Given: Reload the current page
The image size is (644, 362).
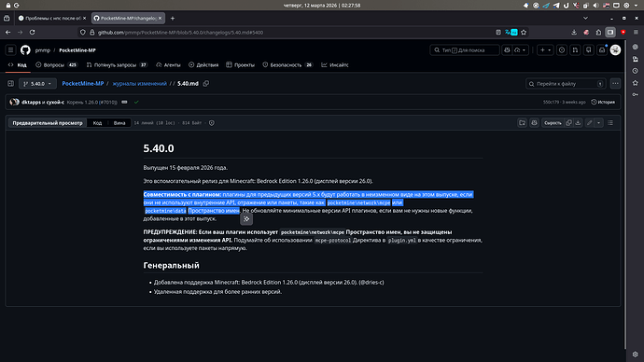Looking at the screenshot, I should pos(32,32).
